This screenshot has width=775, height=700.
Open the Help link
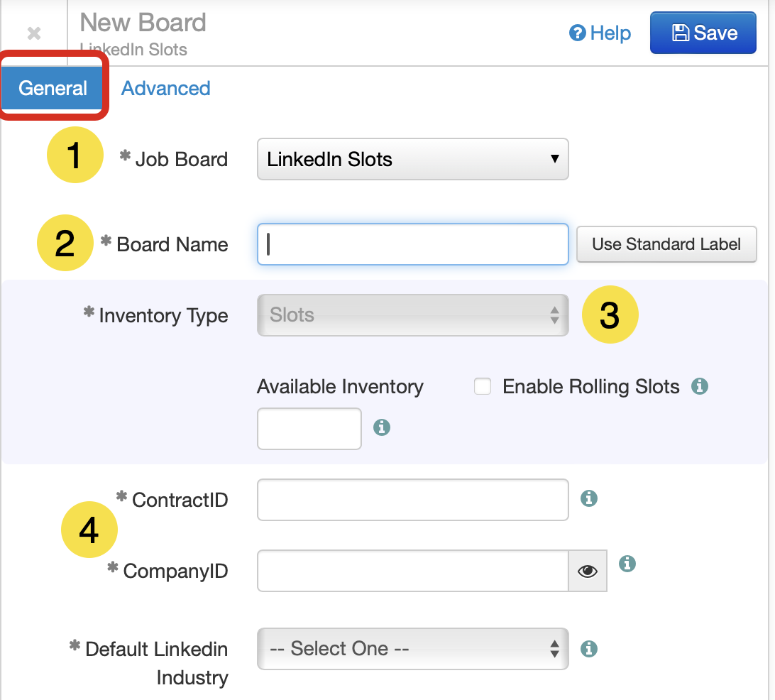click(600, 33)
